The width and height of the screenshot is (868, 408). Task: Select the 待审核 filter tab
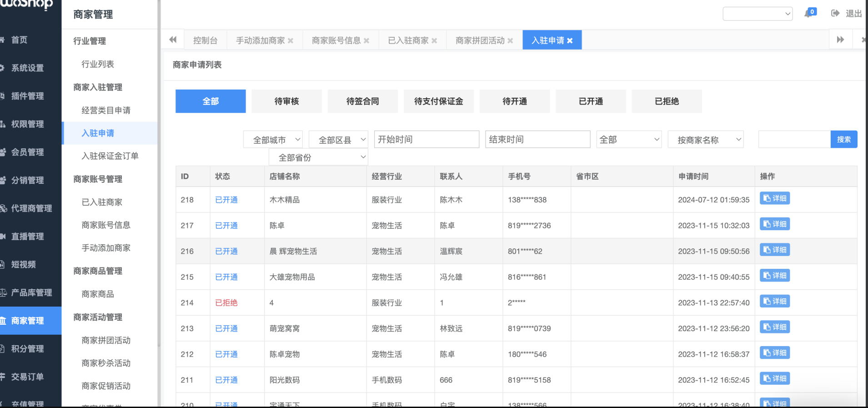tap(286, 101)
